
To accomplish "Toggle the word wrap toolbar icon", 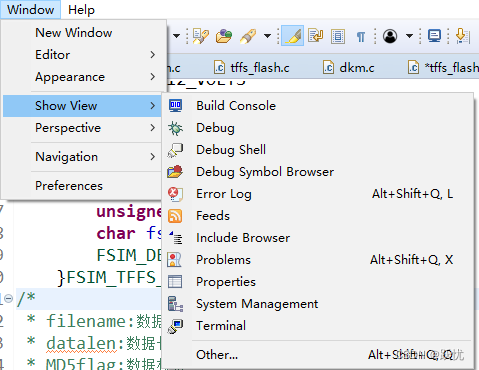I will click(315, 36).
